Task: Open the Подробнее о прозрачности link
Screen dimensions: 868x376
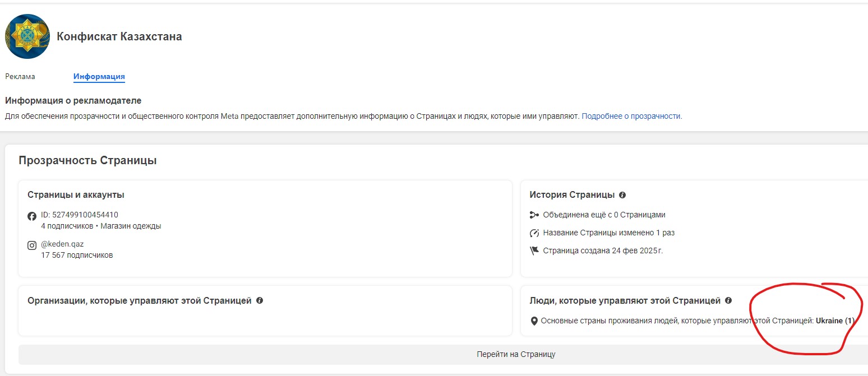Action: tap(631, 117)
